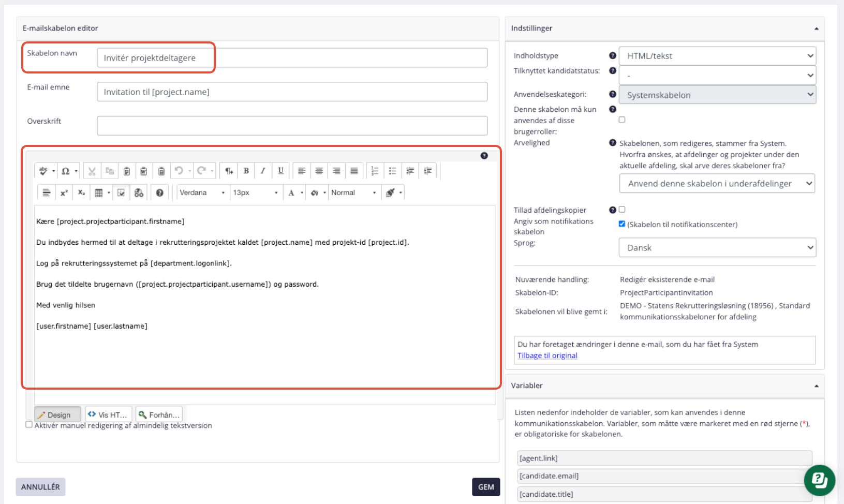Apply superscript formatting
Screen dimensions: 844x504
pyautogui.click(x=64, y=192)
